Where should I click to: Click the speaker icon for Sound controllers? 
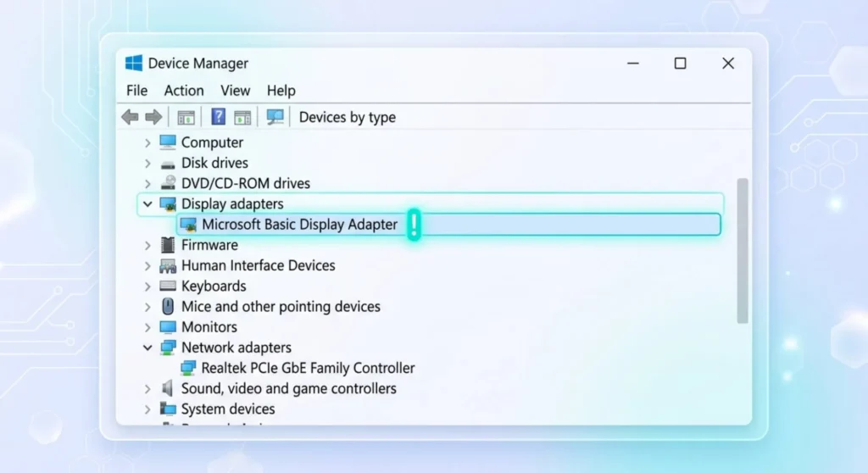coord(167,388)
